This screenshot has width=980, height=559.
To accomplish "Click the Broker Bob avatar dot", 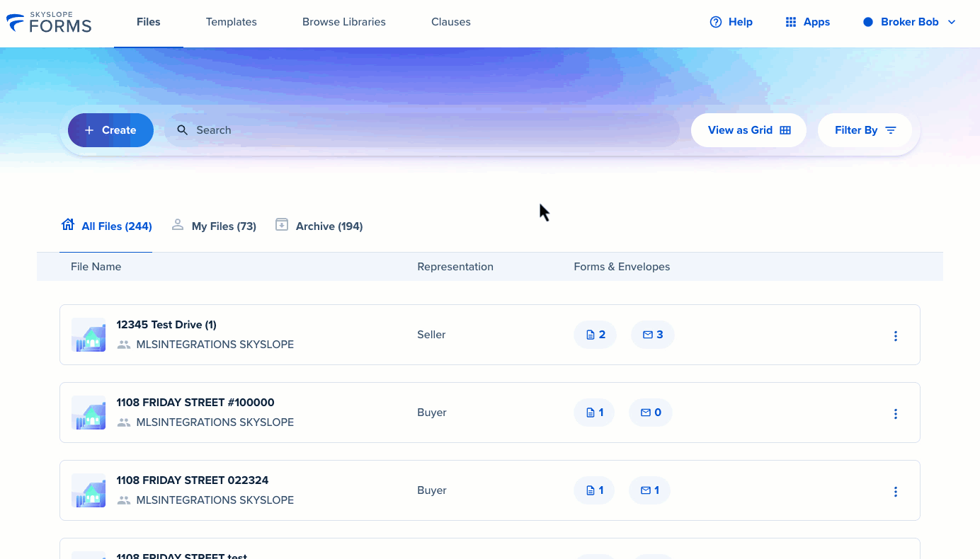I will (868, 22).
